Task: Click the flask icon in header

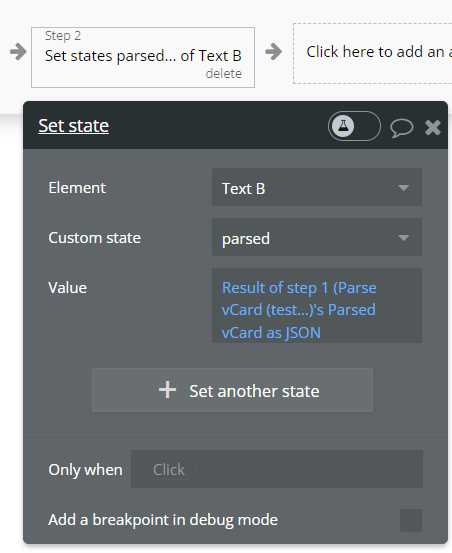Action: [x=343, y=126]
